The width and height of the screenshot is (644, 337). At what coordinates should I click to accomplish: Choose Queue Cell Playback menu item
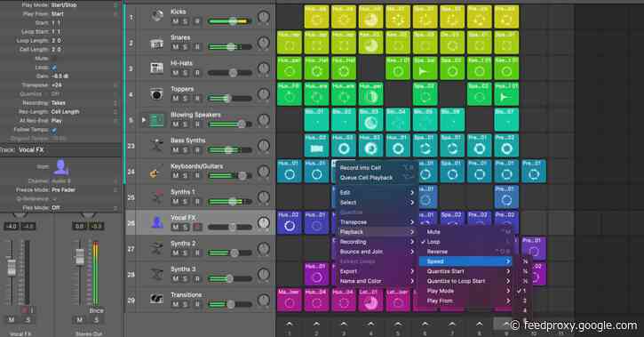377,178
